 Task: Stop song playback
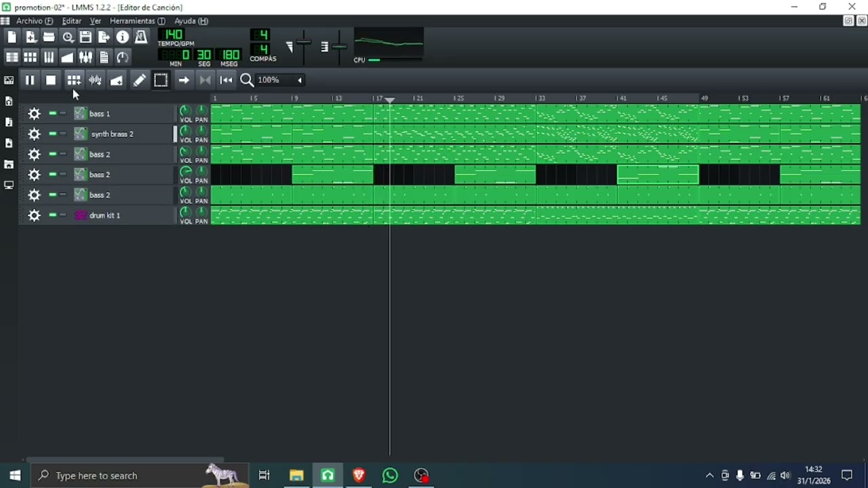click(x=51, y=80)
